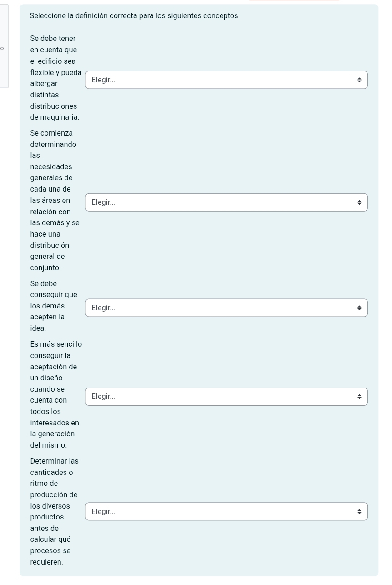The height and width of the screenshot is (585, 392).
Task: Click the 'edificio sea flexible' statement text
Action: 56,78
